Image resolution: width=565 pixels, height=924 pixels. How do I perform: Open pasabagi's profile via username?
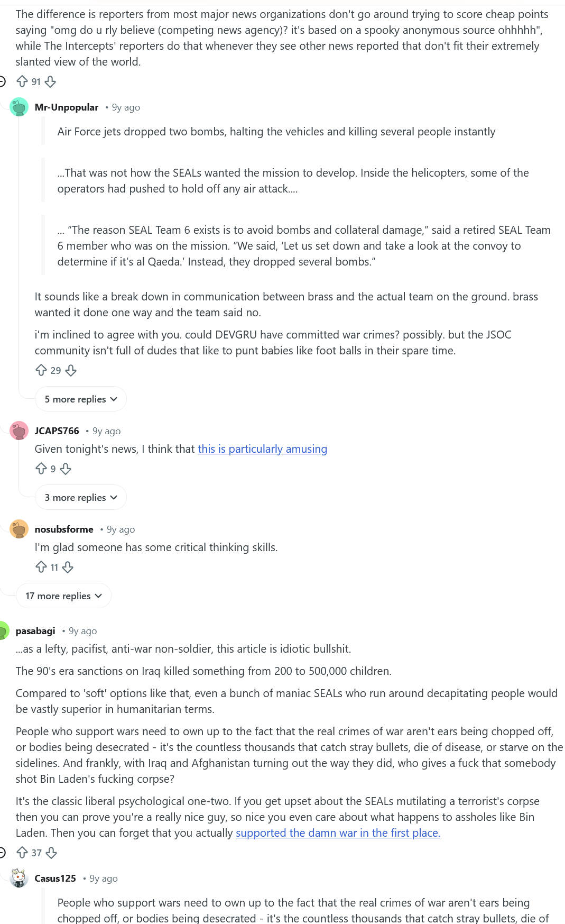point(35,631)
